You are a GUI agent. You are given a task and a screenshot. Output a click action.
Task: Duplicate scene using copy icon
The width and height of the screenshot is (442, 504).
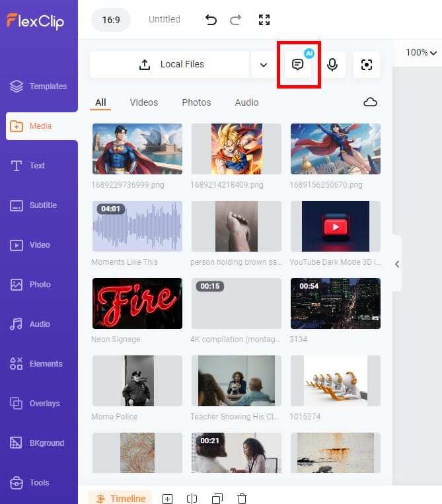point(217,499)
